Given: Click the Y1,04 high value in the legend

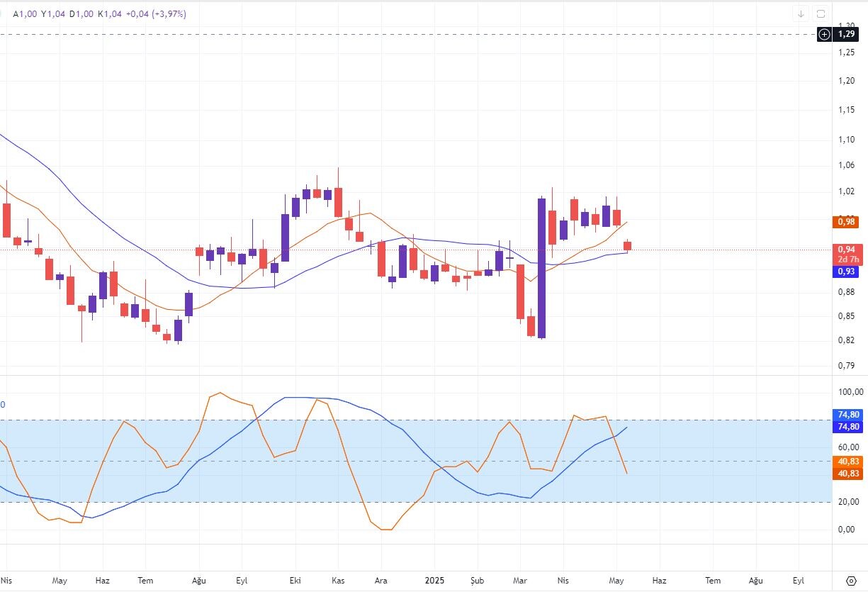Looking at the screenshot, I should click(x=54, y=13).
